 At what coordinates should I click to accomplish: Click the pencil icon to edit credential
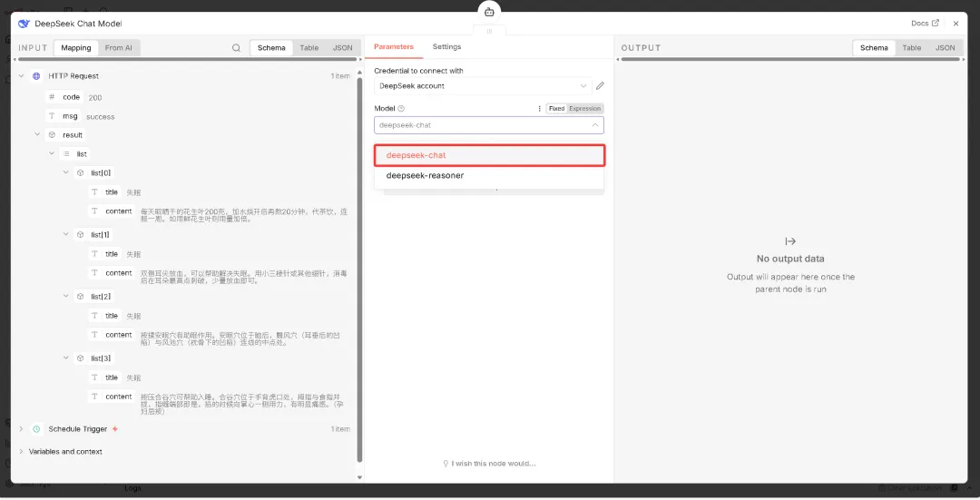[600, 85]
